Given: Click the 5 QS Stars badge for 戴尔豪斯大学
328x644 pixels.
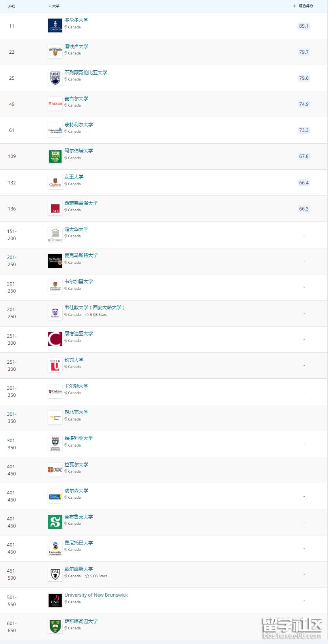Looking at the screenshot, I should tap(96, 576).
